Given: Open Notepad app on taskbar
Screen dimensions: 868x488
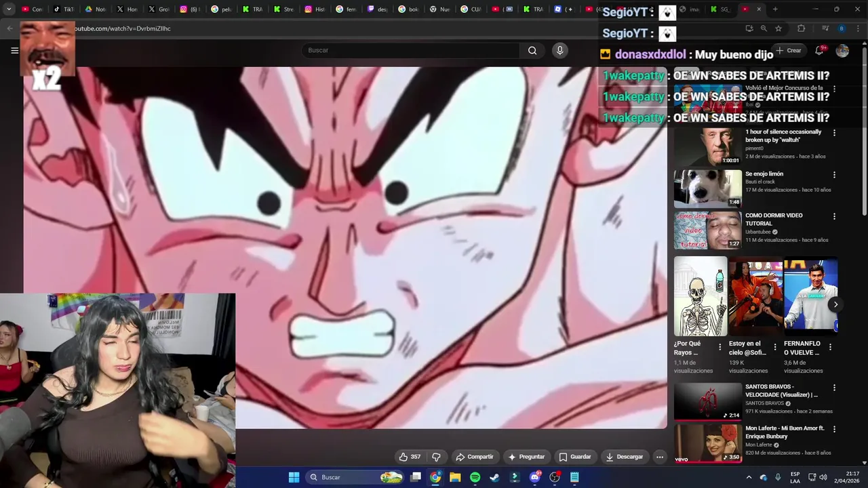Looking at the screenshot, I should coord(574,477).
